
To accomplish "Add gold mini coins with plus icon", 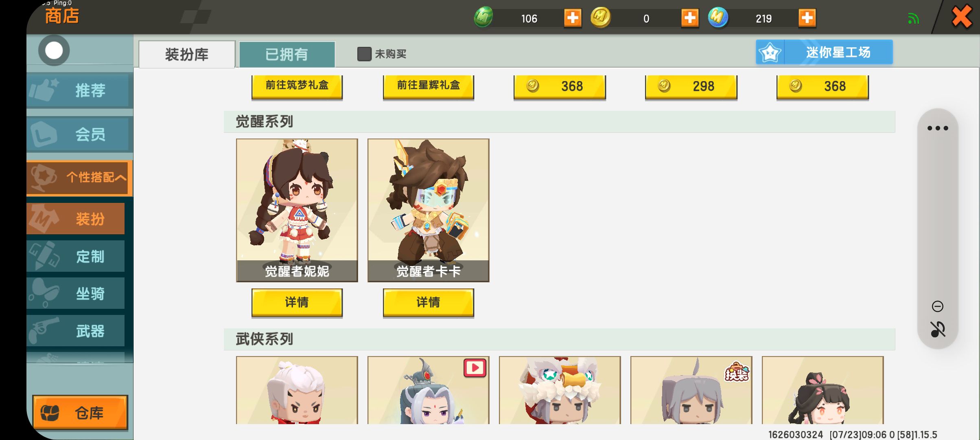I will click(x=689, y=18).
